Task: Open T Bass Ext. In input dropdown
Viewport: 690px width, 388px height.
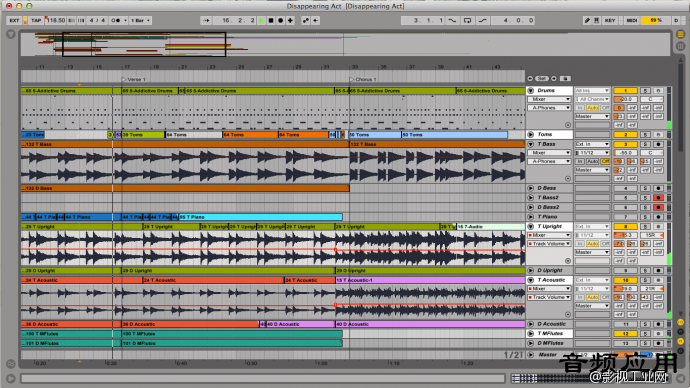Action: [592, 144]
